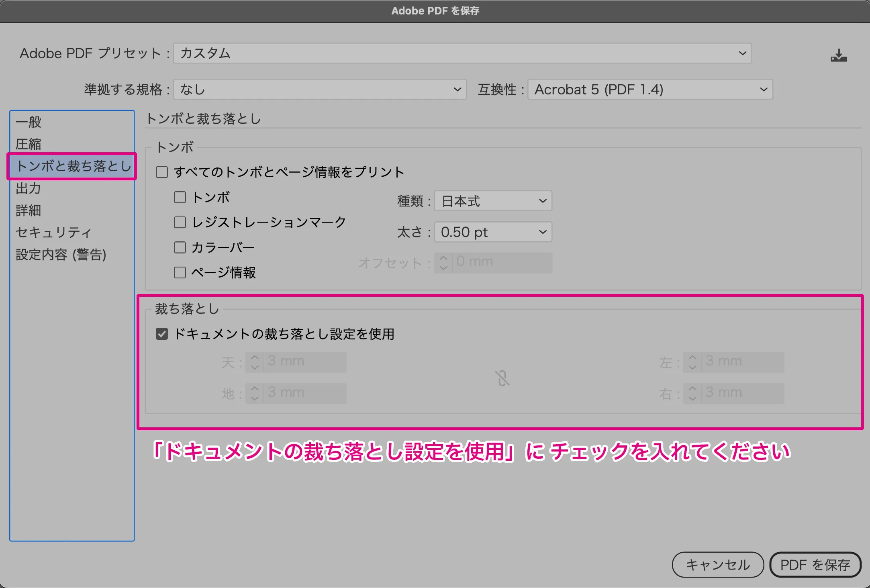Screen dimensions: 870x588
Task: Enable all printer's marks and page info checkbox
Action: point(162,172)
